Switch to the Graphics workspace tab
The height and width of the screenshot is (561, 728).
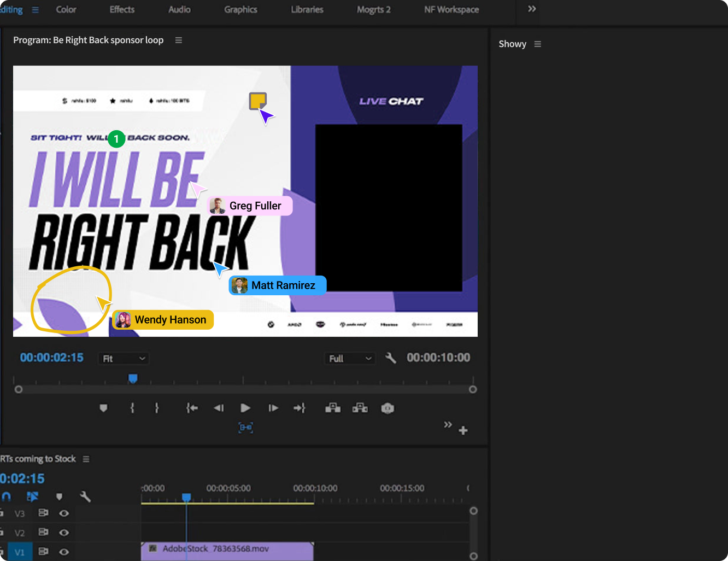tap(240, 10)
